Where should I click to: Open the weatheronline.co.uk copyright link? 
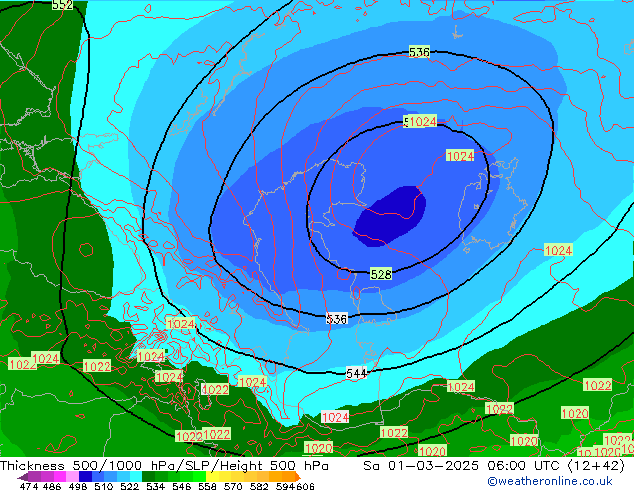click(x=550, y=481)
